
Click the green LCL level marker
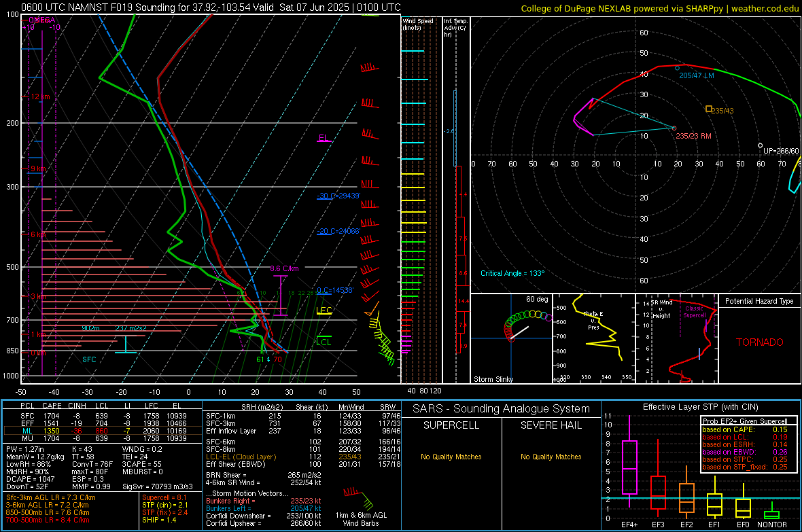pos(324,342)
